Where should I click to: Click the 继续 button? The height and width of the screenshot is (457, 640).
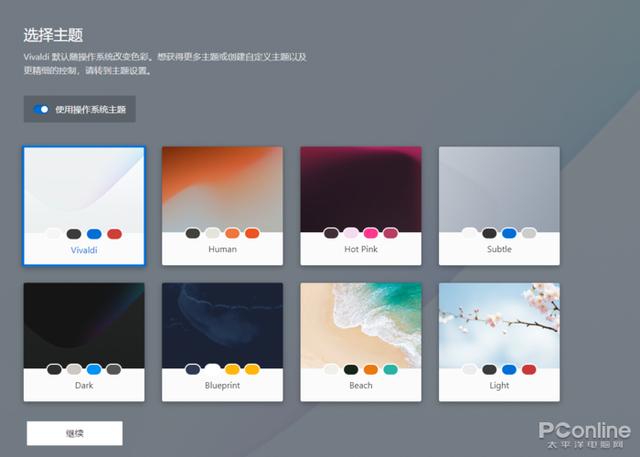[75, 433]
